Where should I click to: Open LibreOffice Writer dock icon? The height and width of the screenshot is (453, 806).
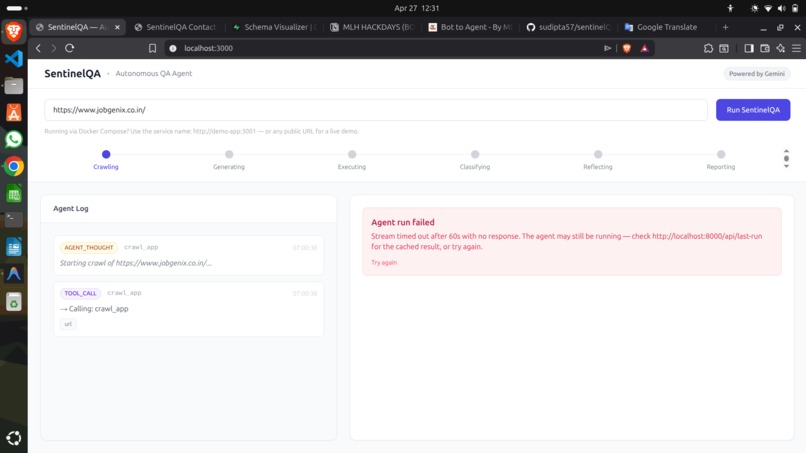[14, 247]
